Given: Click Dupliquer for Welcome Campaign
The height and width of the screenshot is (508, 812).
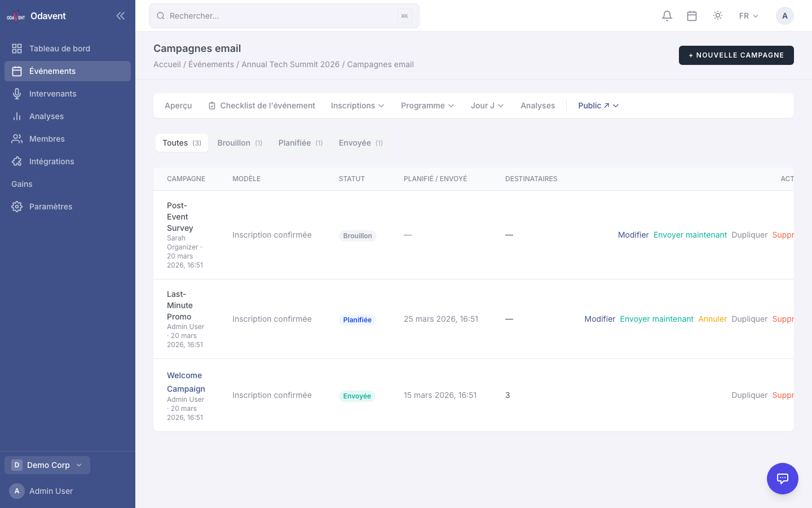Looking at the screenshot, I should point(749,395).
